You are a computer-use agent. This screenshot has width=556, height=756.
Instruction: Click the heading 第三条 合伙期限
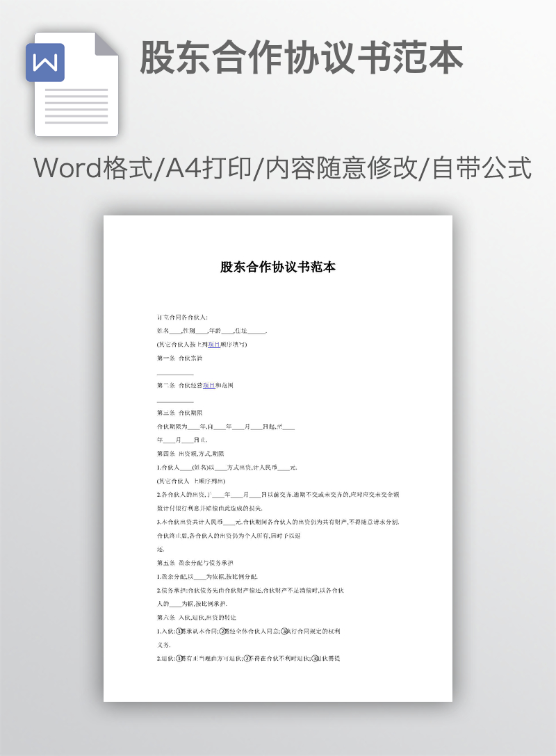179,413
